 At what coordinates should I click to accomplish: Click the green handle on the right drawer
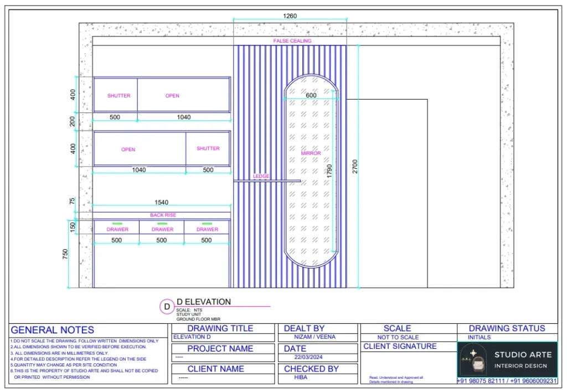[x=207, y=224]
